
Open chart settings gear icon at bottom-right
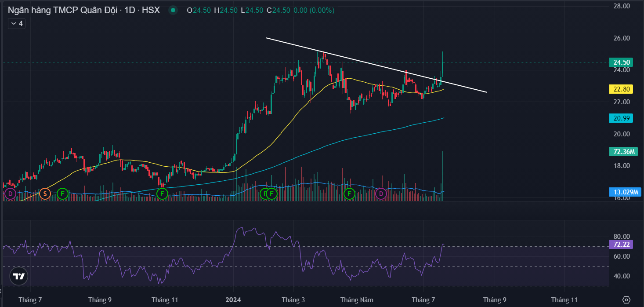pyautogui.click(x=626, y=300)
